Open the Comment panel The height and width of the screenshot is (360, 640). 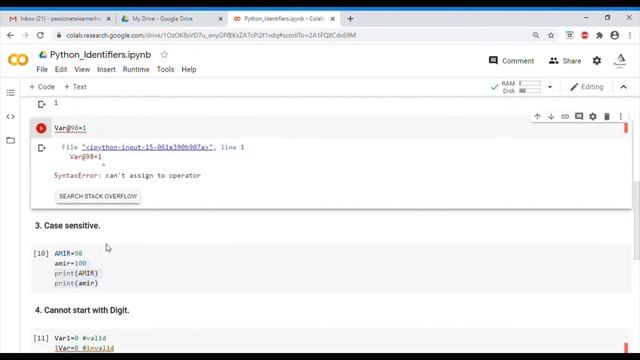tap(511, 61)
